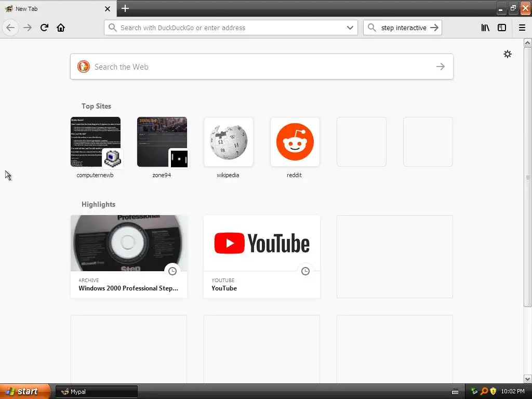Open the hamburger application menu
Image resolution: width=532 pixels, height=399 pixels.
pyautogui.click(x=522, y=28)
